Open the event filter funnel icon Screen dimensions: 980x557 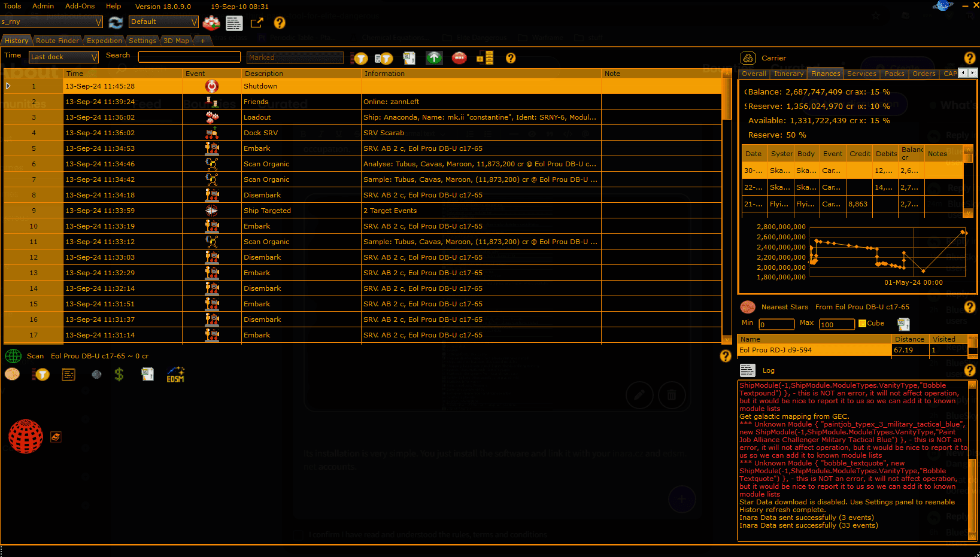tap(360, 58)
